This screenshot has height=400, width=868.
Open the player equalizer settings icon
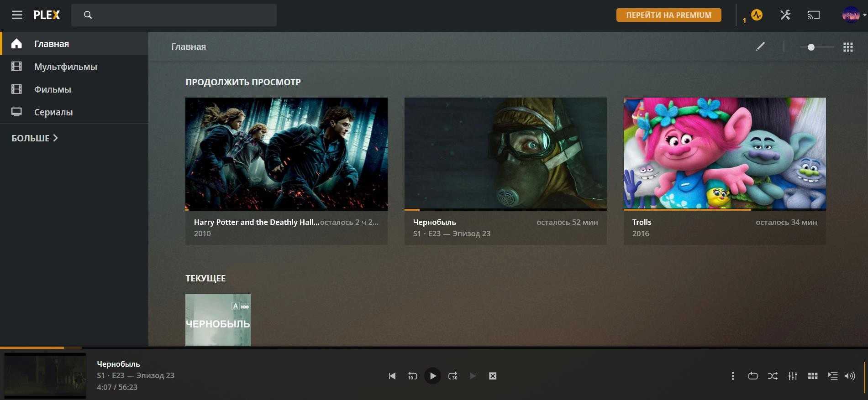coord(793,376)
